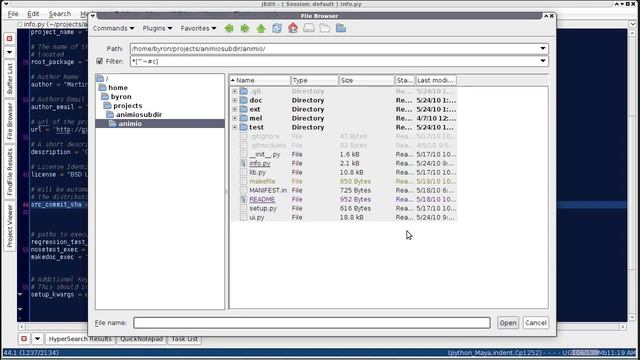Open the File Browser side tab
Image resolution: width=640 pixels, height=360 pixels.
pyautogui.click(x=10, y=121)
